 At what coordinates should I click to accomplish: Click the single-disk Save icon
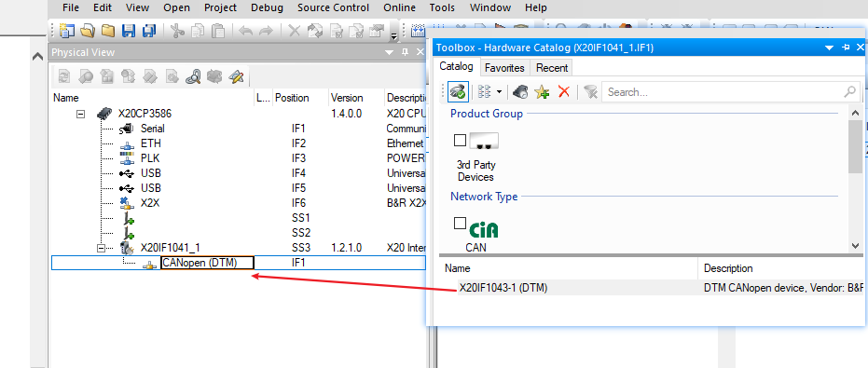[x=129, y=31]
